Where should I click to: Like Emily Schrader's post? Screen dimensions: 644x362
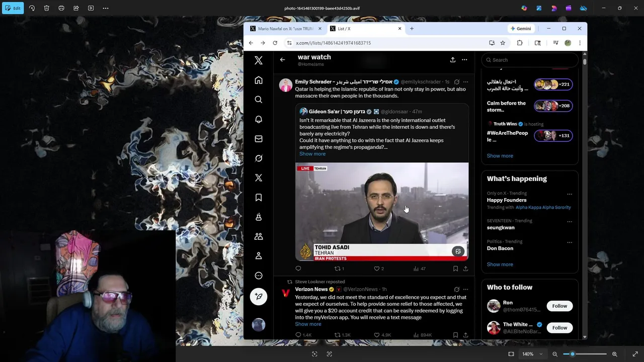(379, 268)
